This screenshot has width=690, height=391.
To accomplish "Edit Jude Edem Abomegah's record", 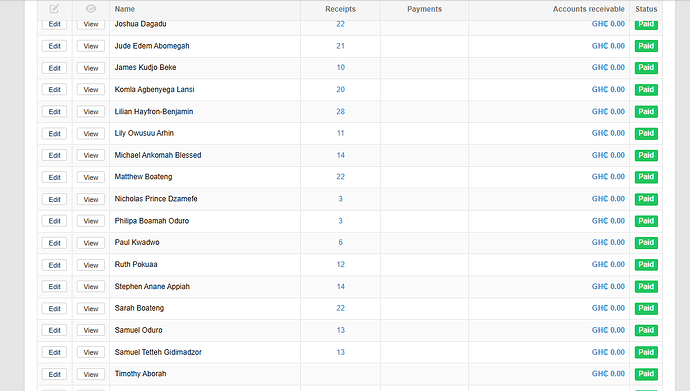I will (x=54, y=46).
